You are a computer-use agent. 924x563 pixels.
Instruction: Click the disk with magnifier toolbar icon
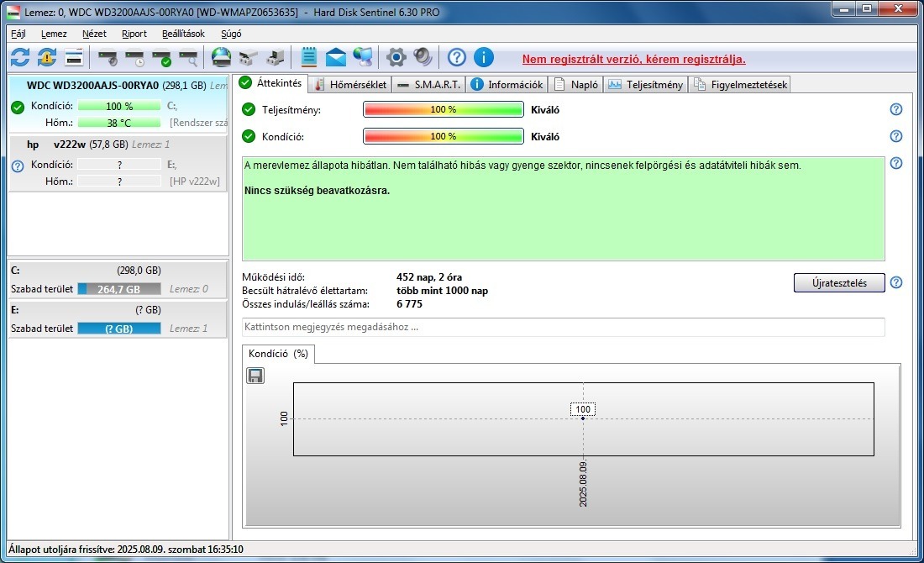tap(188, 57)
